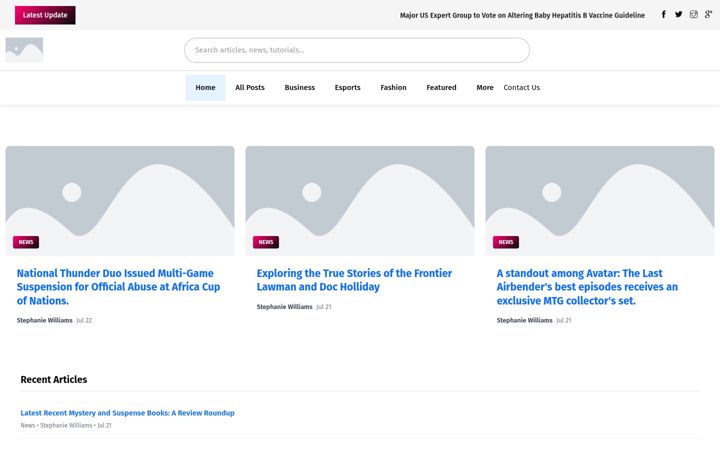The width and height of the screenshot is (720, 450).
Task: Open the Hepatitis B vaccine headline
Action: tap(522, 15)
